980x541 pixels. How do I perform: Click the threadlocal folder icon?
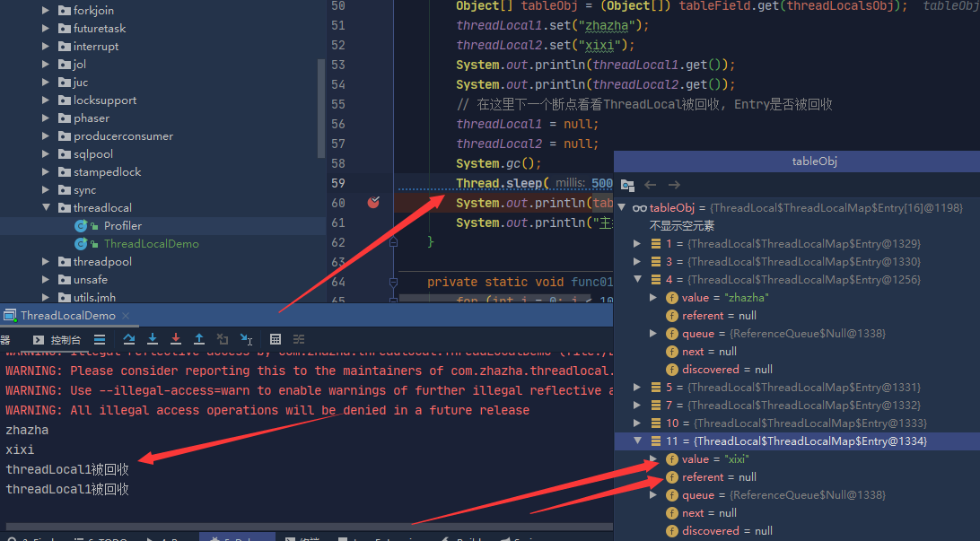[64, 207]
